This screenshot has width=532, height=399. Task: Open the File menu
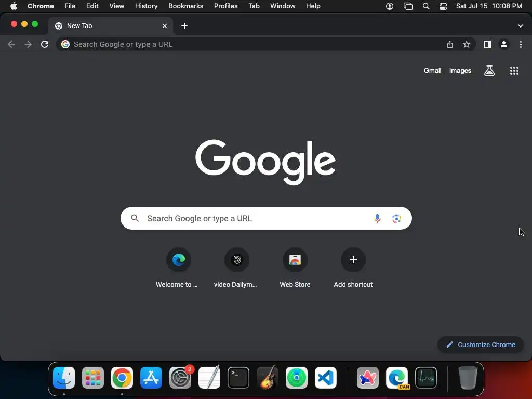pyautogui.click(x=70, y=6)
